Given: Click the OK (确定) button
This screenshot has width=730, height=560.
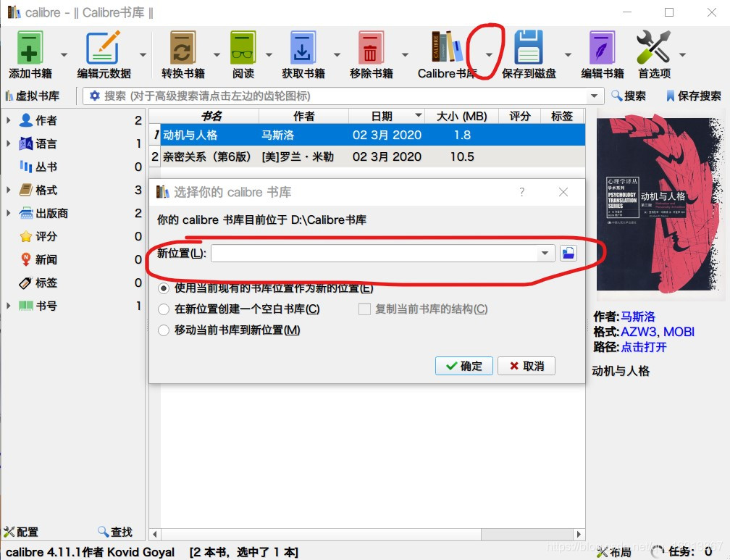Looking at the screenshot, I should [x=463, y=366].
